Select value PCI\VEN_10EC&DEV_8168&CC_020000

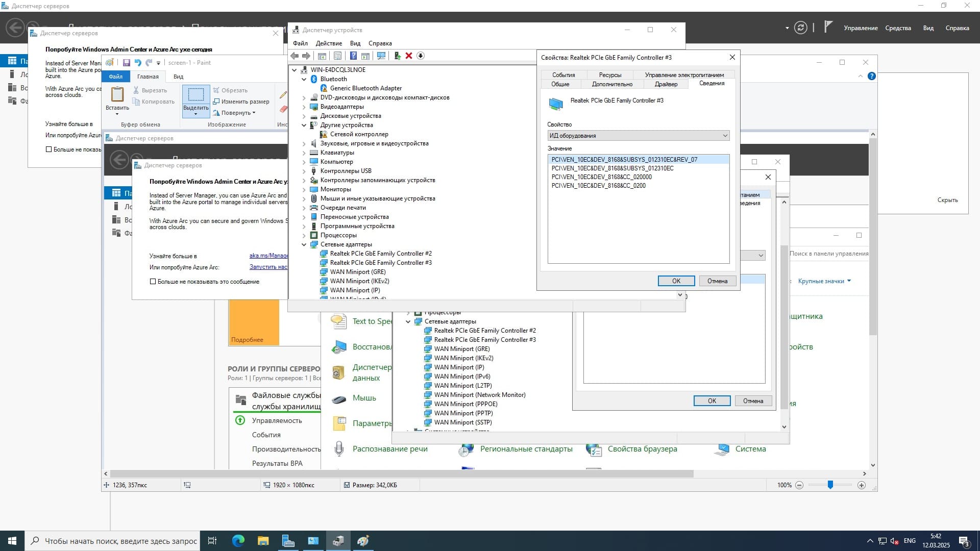tap(601, 177)
